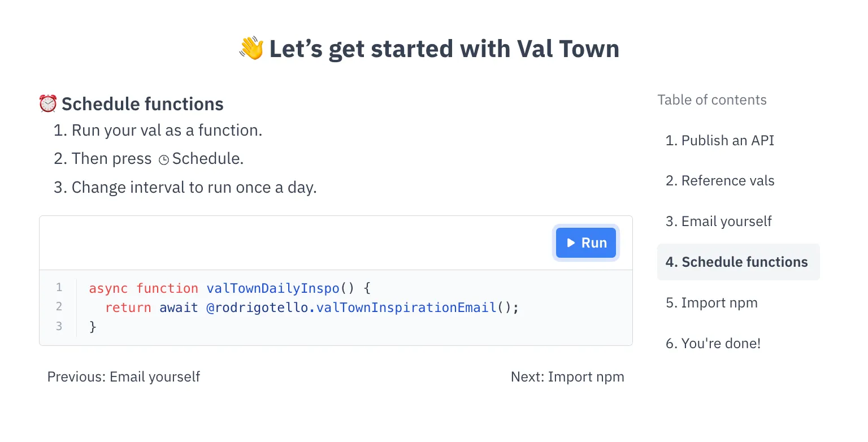Click line number 1 in the code gutter

click(x=59, y=288)
